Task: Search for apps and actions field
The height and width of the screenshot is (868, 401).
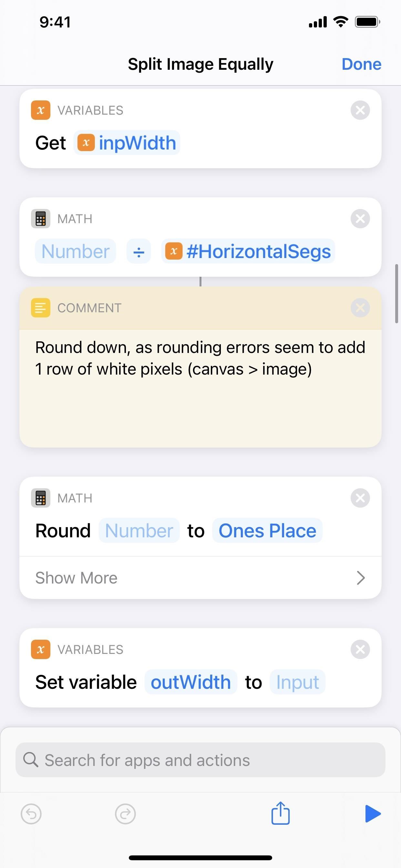Action: pos(200,760)
